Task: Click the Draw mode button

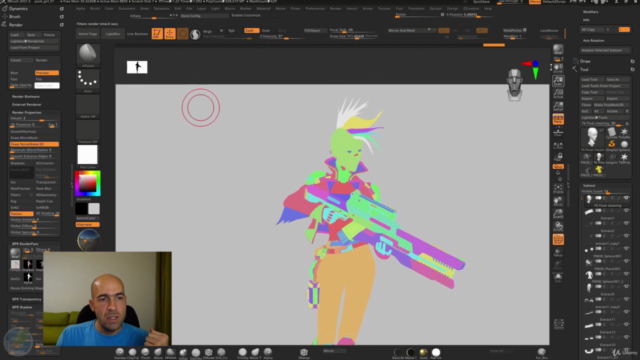Action: pos(170,33)
